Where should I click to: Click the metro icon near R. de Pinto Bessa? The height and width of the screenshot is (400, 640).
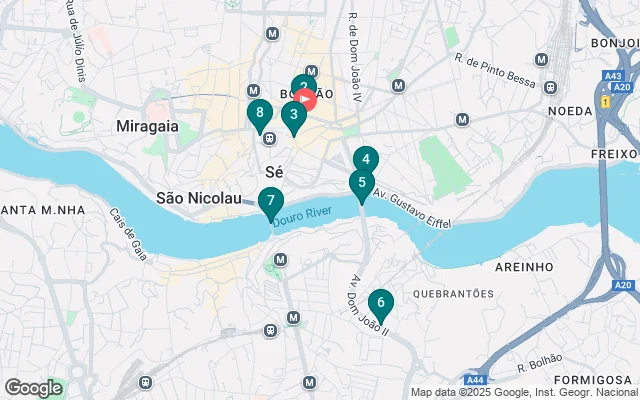click(541, 60)
